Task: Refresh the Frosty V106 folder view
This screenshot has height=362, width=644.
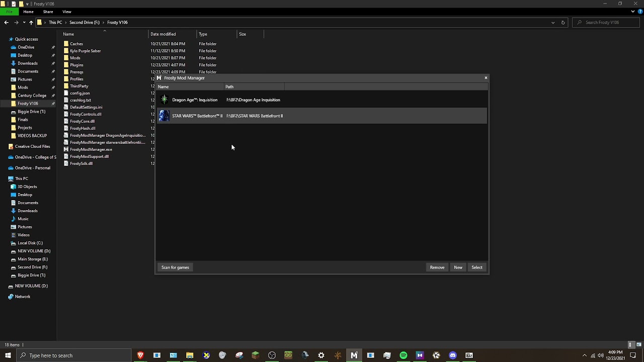Action: [x=563, y=22]
